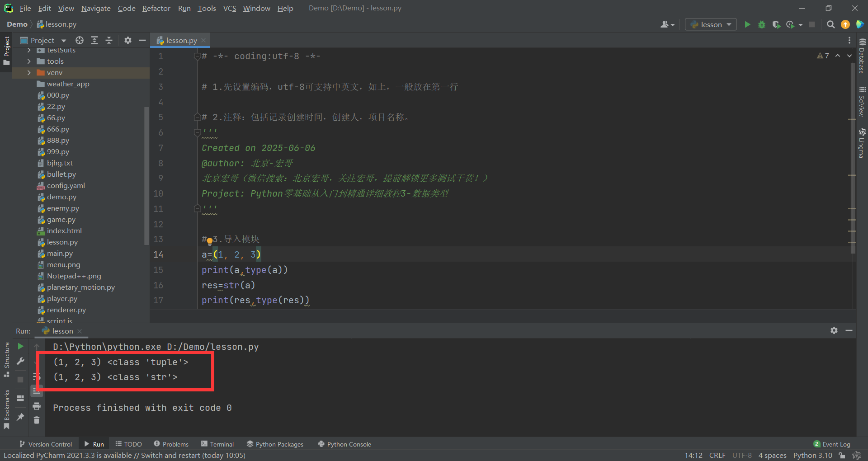
Task: Open Python Packages tool window
Action: 275,444
